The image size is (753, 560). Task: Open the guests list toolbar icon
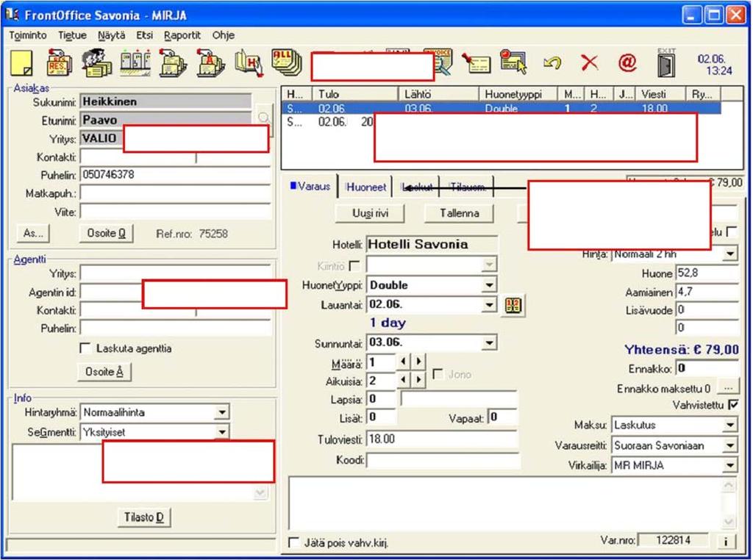(96, 63)
